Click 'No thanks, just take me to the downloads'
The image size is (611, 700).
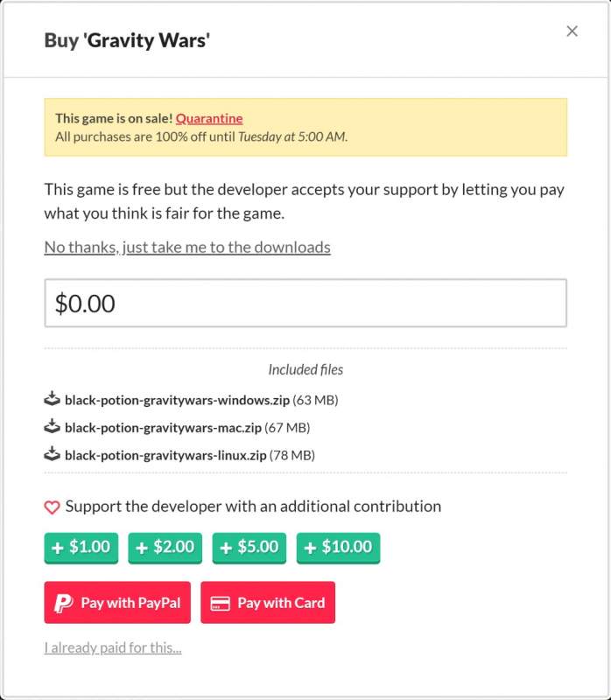click(x=187, y=247)
